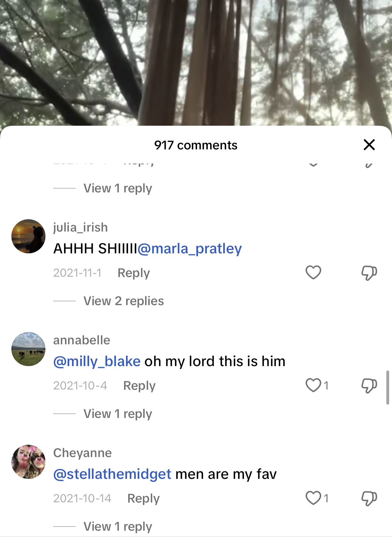392x548 pixels.
Task: Close the comments panel
Action: pos(369,145)
